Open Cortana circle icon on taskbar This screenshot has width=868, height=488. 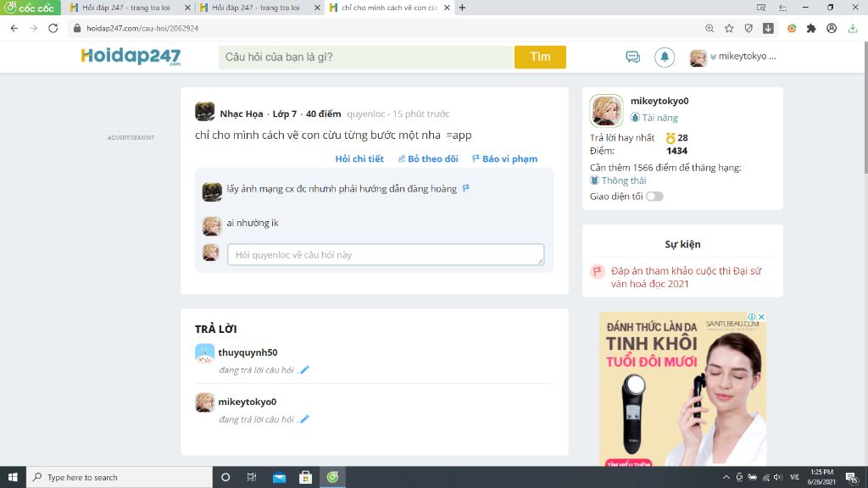point(225,477)
